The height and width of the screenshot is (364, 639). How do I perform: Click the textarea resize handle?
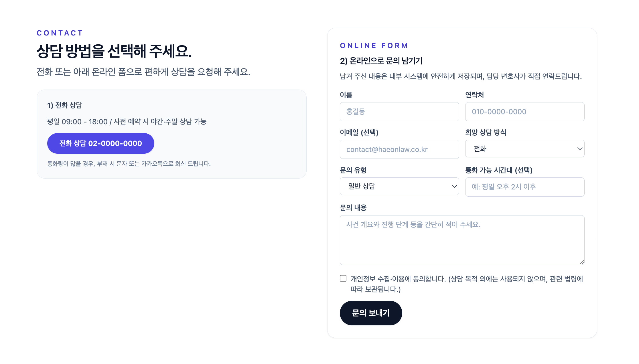pos(582,261)
